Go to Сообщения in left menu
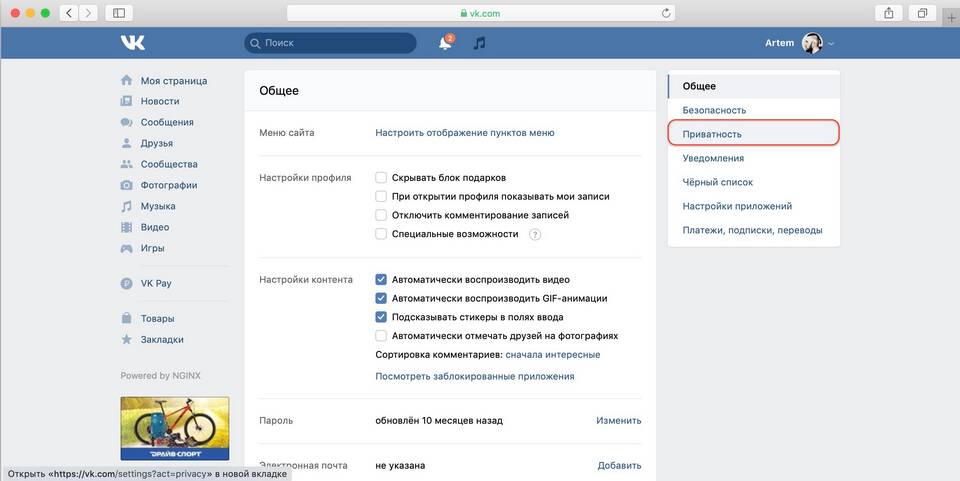This screenshot has width=960, height=481. tap(166, 122)
